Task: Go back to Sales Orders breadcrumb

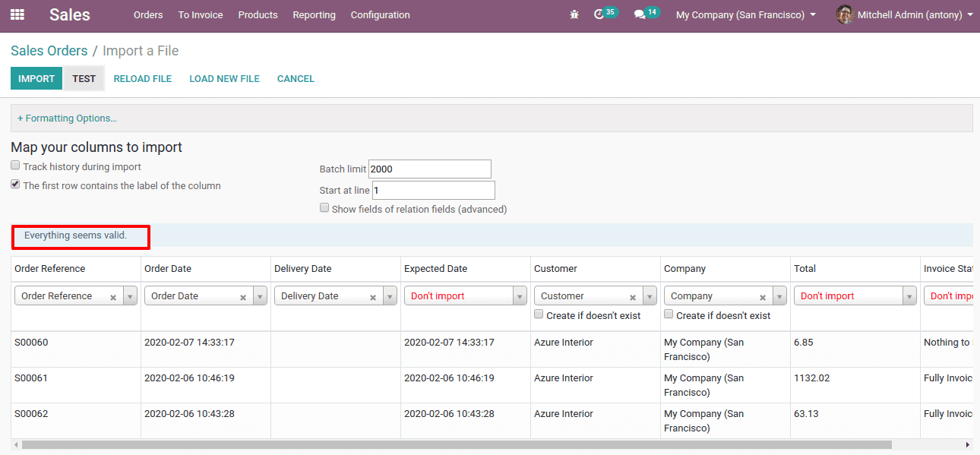Action: coord(49,51)
